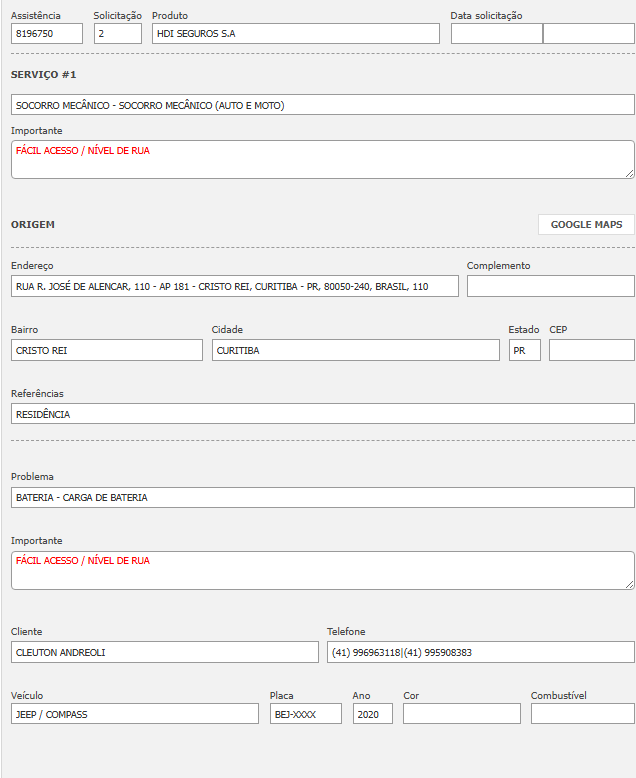The image size is (636, 778).
Task: Click the empty Complemento field
Action: click(x=550, y=287)
